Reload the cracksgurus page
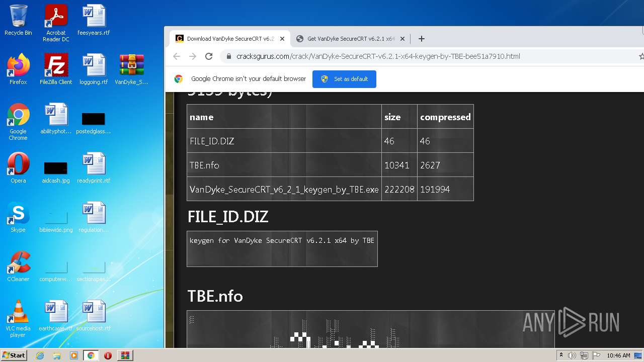 tap(209, 56)
